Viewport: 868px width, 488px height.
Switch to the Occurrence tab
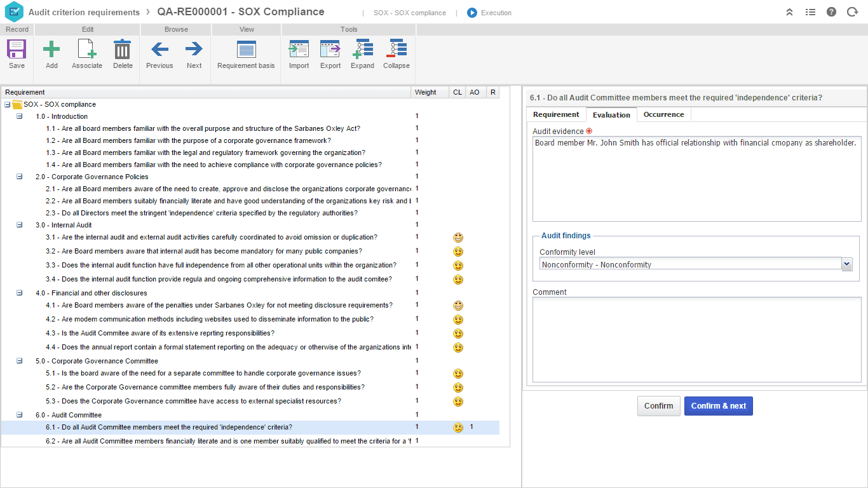[664, 114]
